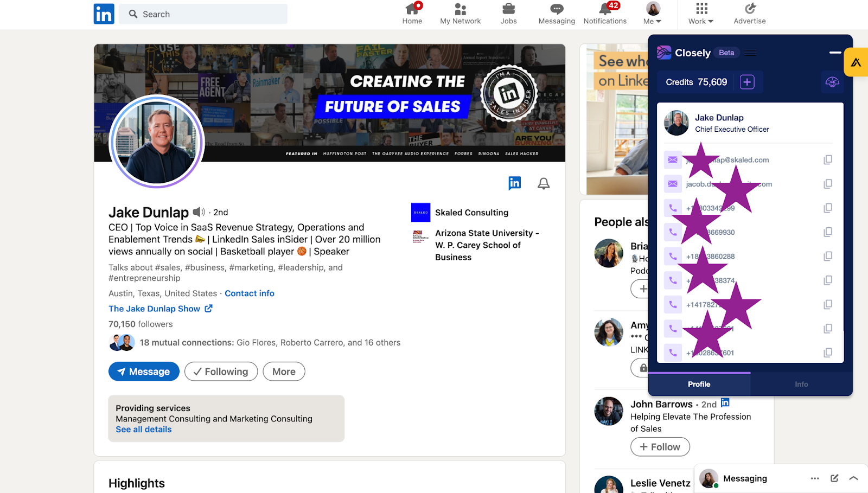868x493 pixels.
Task: Copy the phone number ending 3860288
Action: pyautogui.click(x=828, y=256)
